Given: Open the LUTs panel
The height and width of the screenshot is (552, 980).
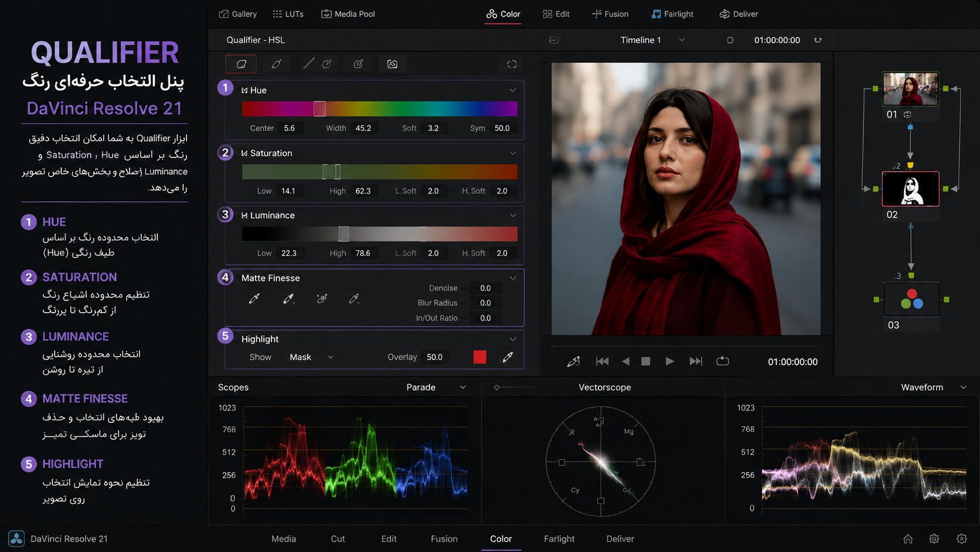Looking at the screenshot, I should [288, 14].
